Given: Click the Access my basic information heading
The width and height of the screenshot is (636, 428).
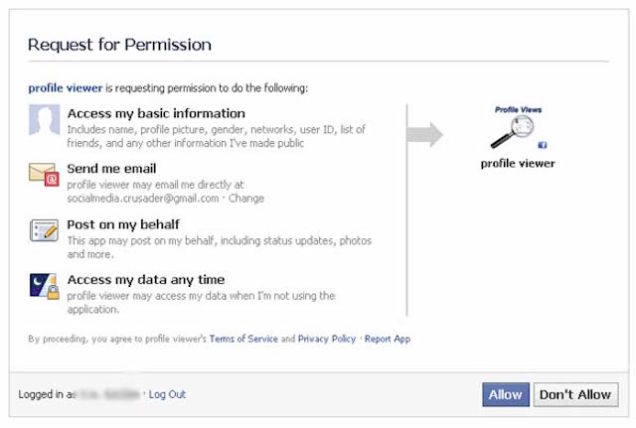Looking at the screenshot, I should [x=155, y=113].
